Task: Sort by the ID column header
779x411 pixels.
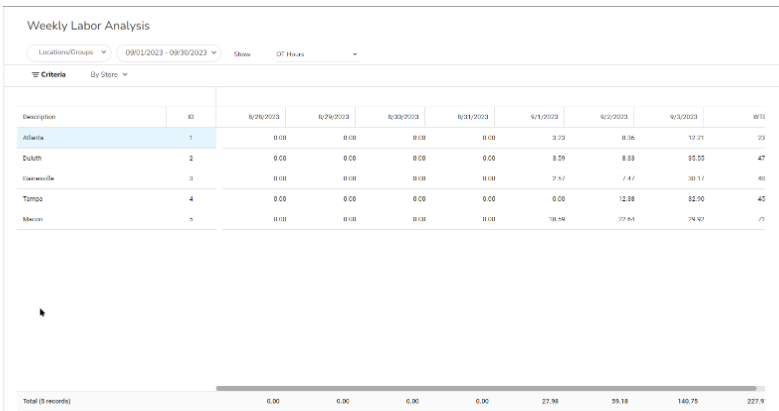Action: (190, 117)
